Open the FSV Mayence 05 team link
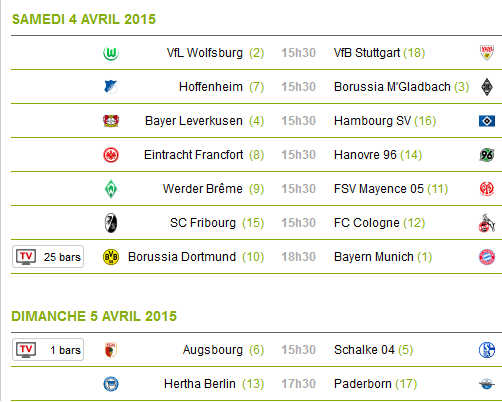 379,189
